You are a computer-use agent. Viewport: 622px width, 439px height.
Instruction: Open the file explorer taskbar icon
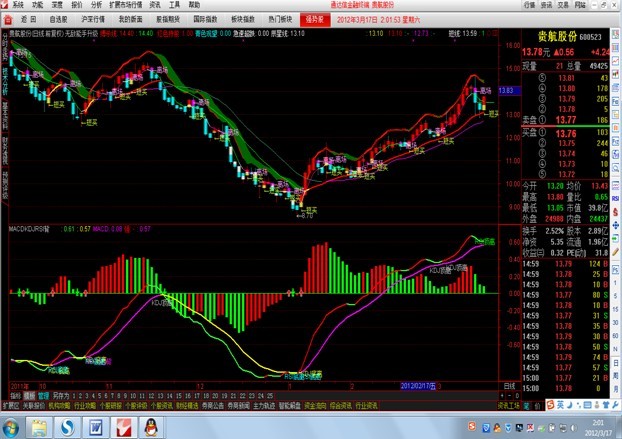[39, 428]
